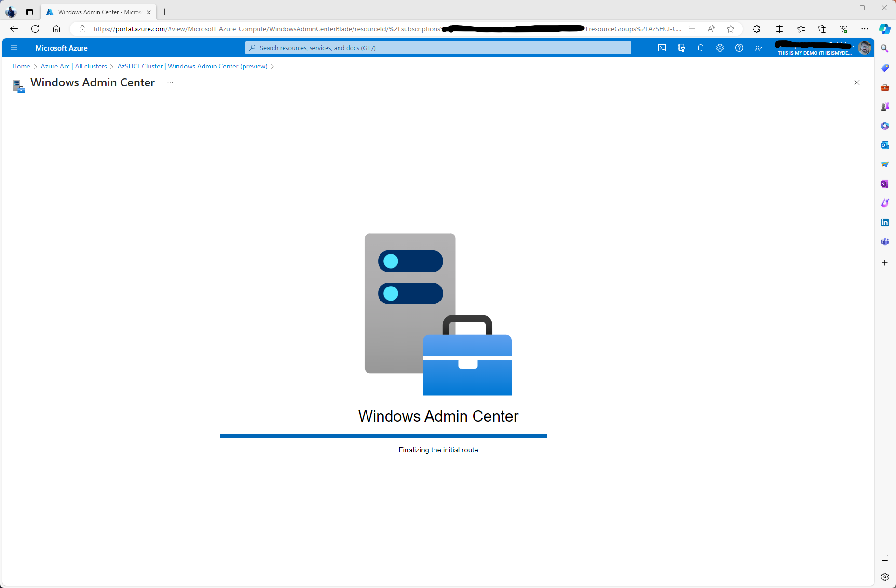Click the 'Finalizing the initial route' status text

pos(438,450)
